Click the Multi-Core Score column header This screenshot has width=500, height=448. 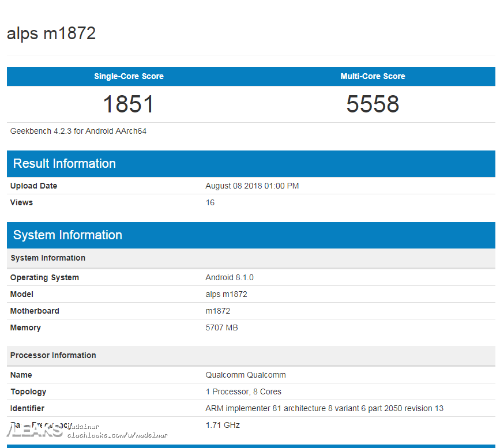click(372, 76)
